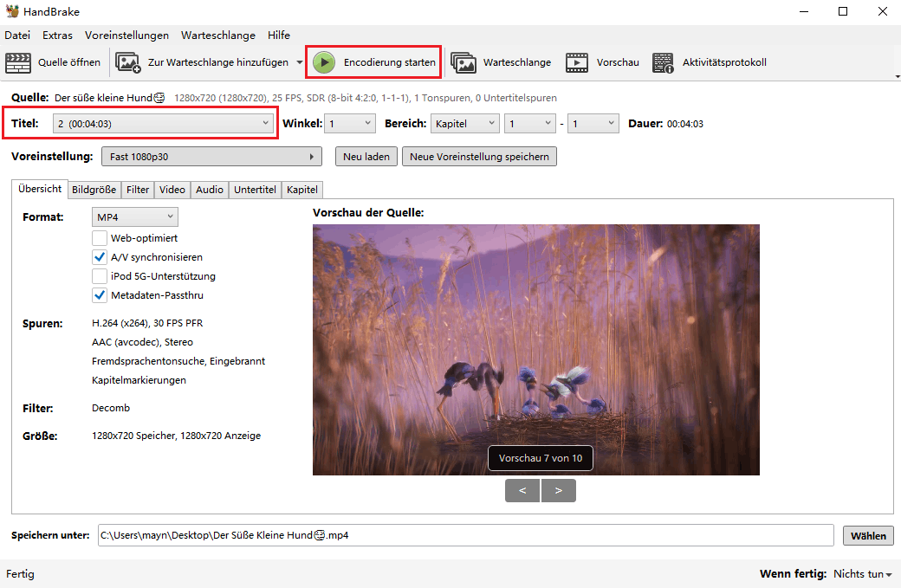Show next preview image with right arrow
901x588 pixels.
pos(559,490)
